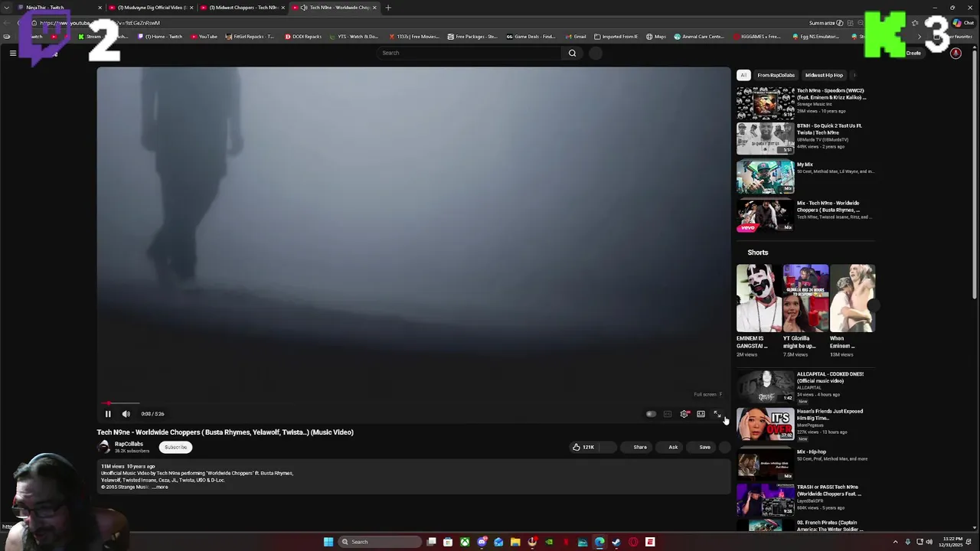Switch to Mudvayne Dig Official Video tab

click(x=149, y=8)
